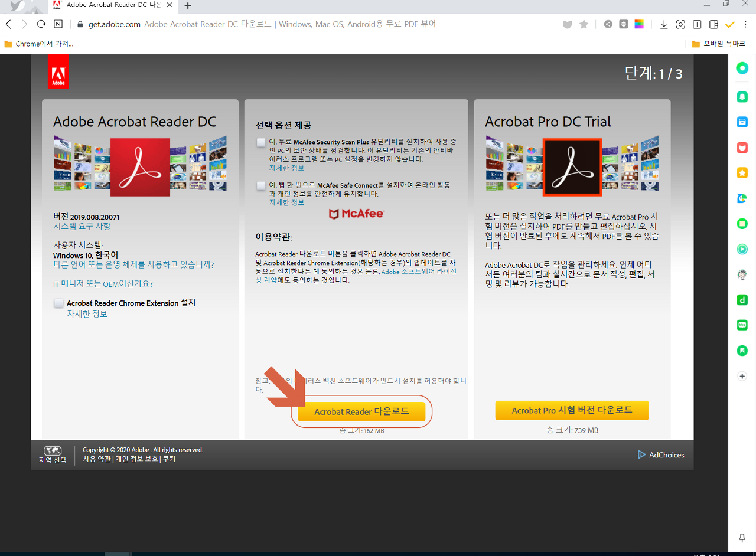Toggle the sidebar panel icon
The height and width of the screenshot is (556, 756).
point(713,24)
